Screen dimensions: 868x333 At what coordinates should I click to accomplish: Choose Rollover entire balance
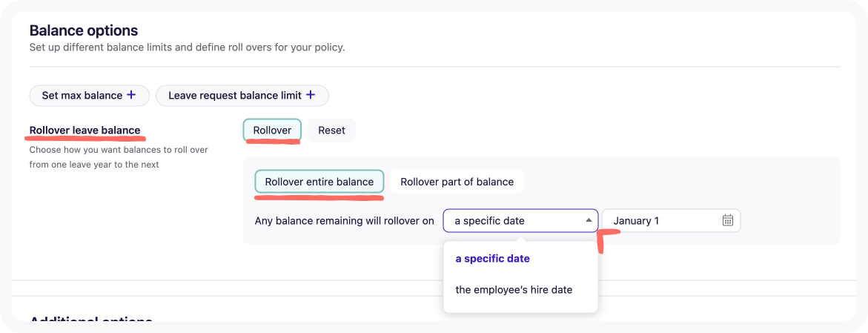(319, 182)
